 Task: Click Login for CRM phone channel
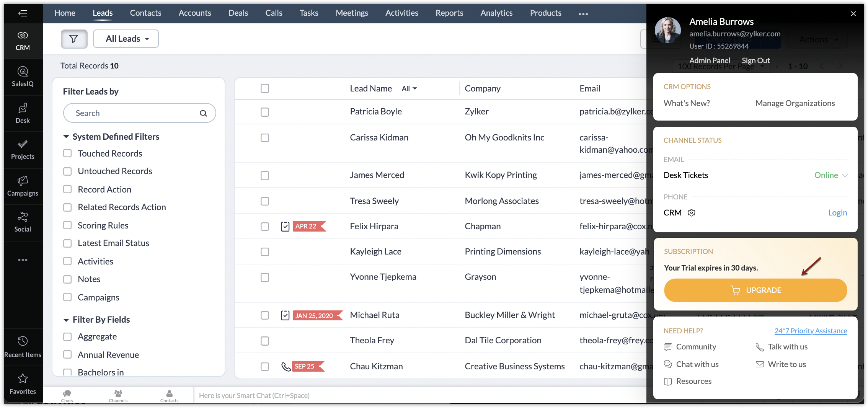pos(837,213)
